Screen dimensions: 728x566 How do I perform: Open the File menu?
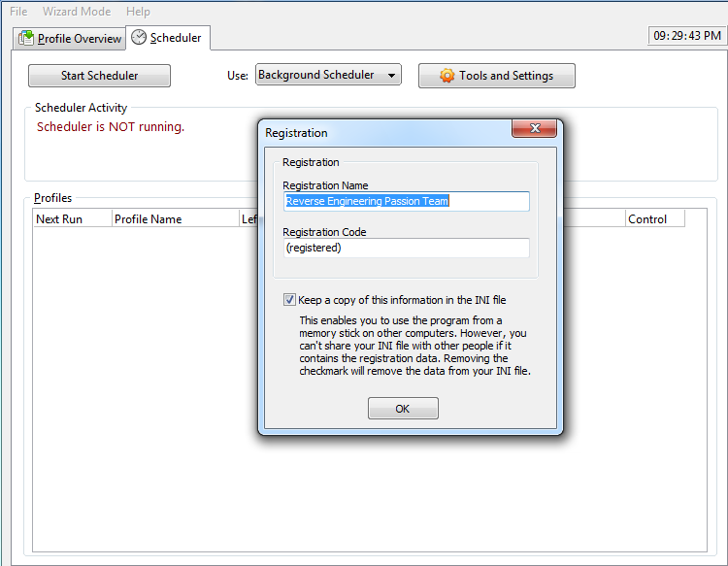(18, 11)
